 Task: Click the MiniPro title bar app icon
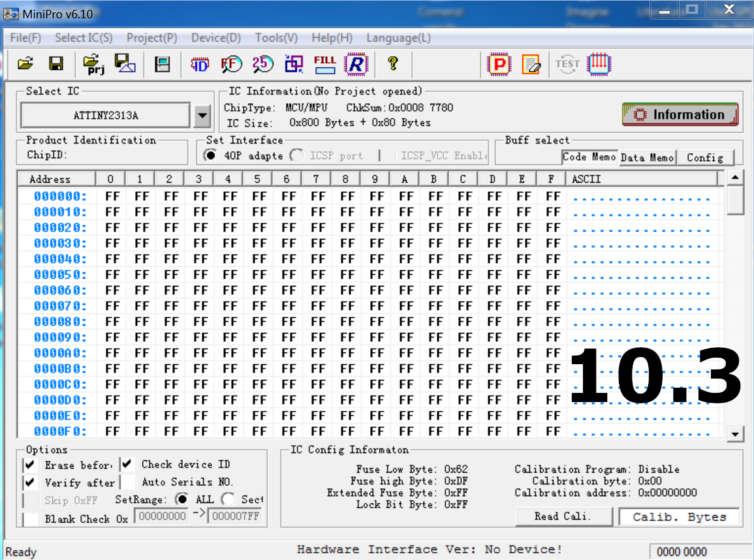click(11, 14)
